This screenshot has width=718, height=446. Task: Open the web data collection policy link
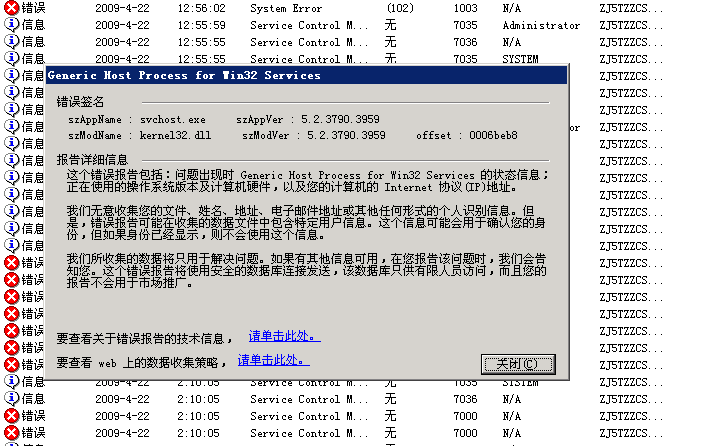tap(273, 360)
